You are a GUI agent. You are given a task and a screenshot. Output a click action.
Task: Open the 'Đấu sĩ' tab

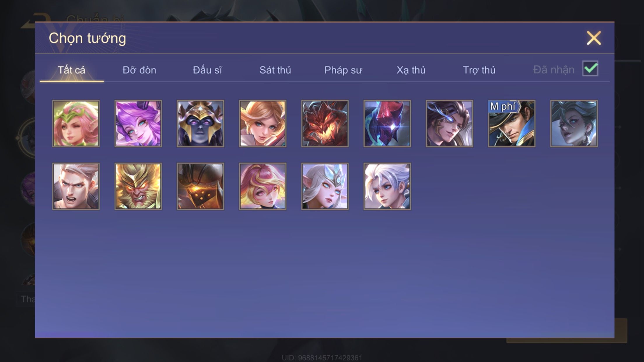tap(207, 70)
